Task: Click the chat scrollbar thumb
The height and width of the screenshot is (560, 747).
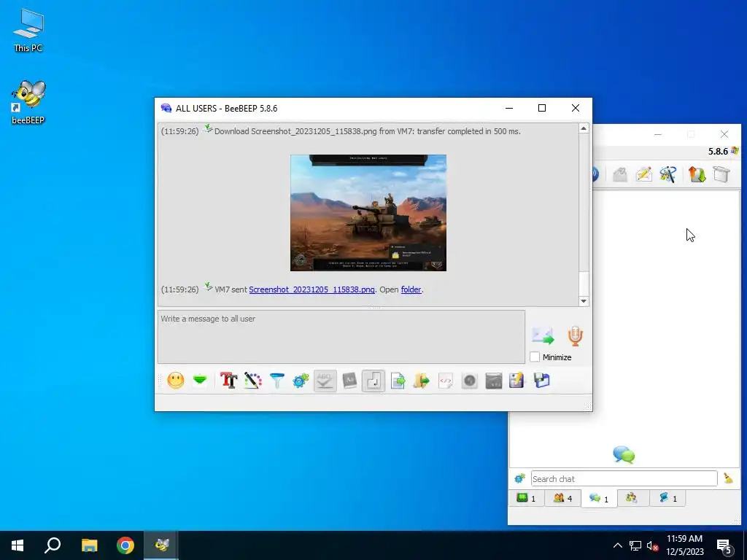Action: click(584, 284)
